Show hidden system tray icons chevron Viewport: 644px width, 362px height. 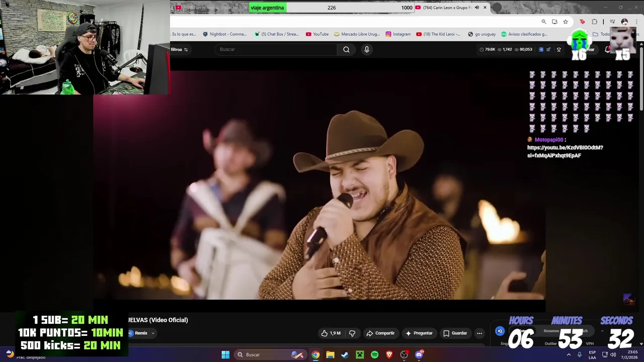coord(569,354)
